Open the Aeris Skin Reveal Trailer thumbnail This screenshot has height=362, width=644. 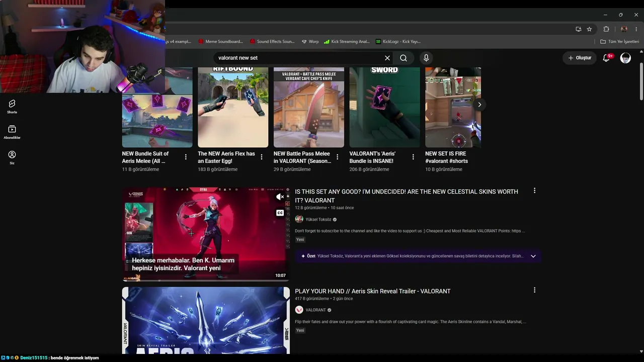pos(206,320)
